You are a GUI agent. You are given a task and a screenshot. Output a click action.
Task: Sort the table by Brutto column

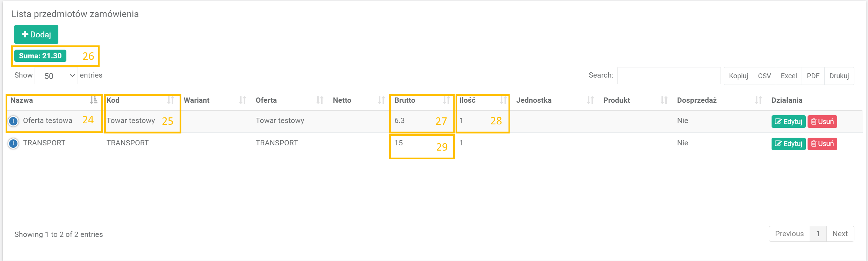pos(405,100)
